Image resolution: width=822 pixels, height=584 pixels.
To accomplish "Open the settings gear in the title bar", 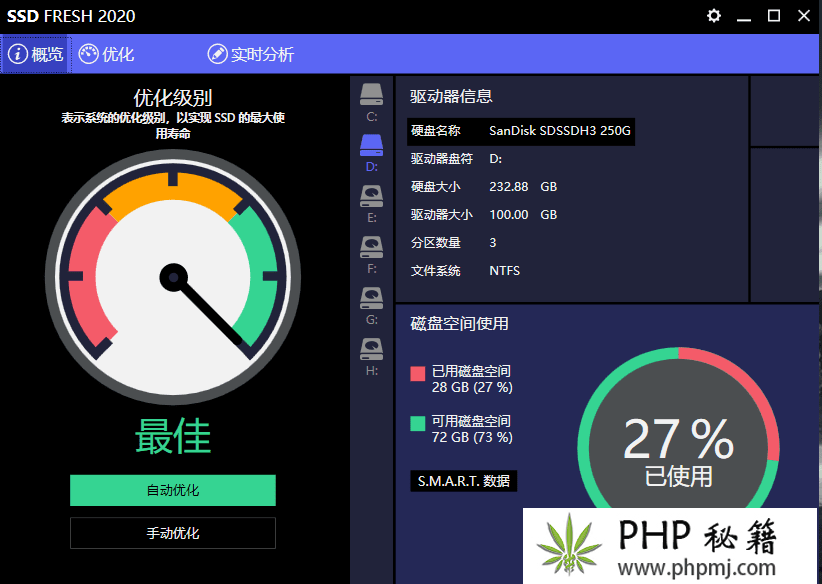I will [713, 16].
